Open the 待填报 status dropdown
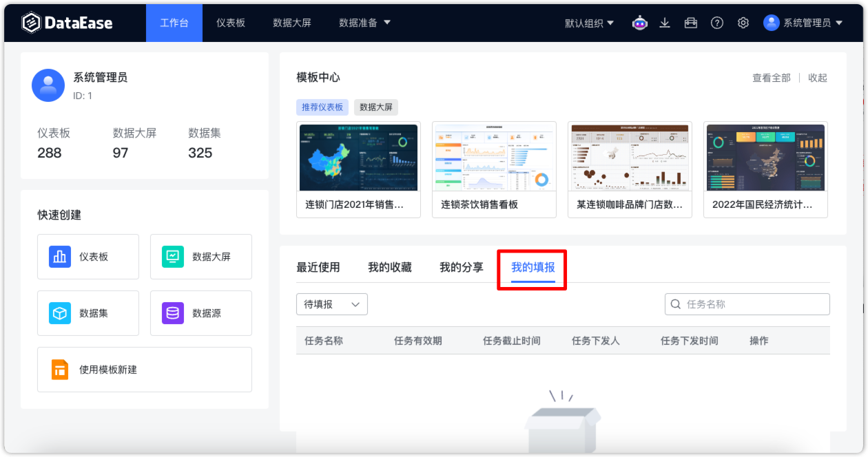The image size is (868, 457). click(331, 304)
